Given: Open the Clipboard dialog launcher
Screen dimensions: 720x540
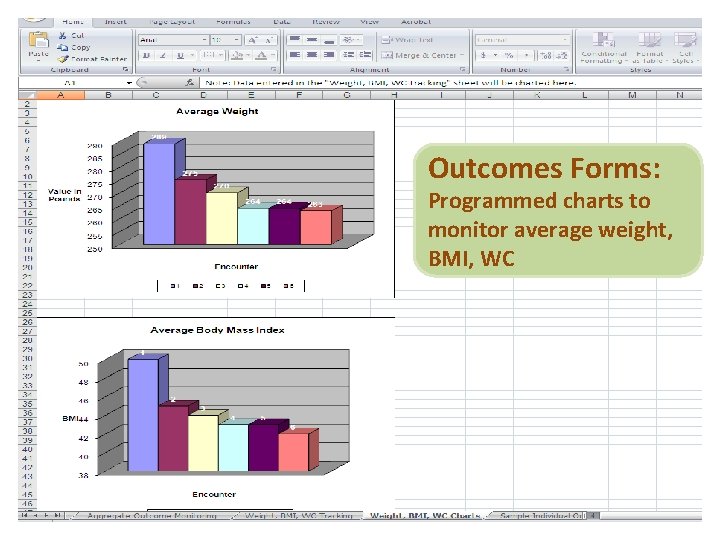Looking at the screenshot, I should pos(125,69).
